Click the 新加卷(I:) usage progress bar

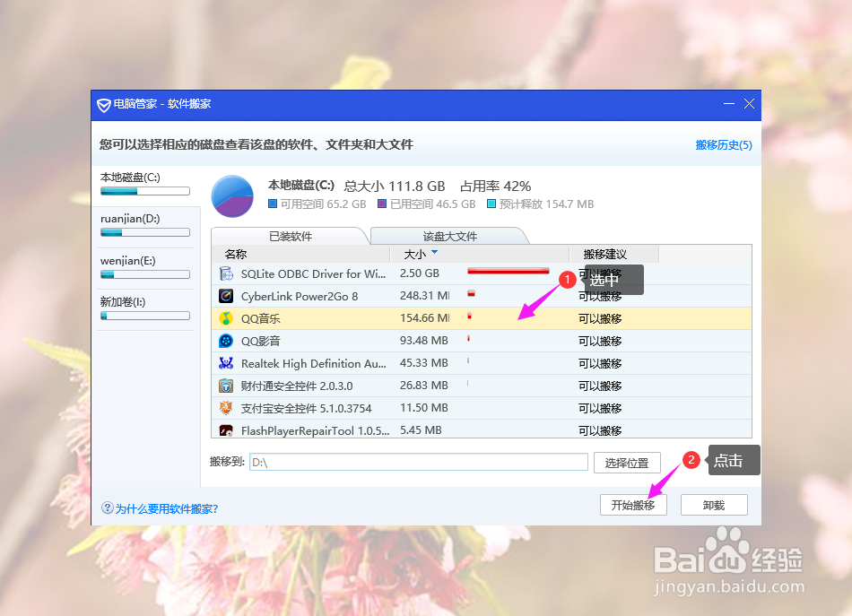pos(145,316)
